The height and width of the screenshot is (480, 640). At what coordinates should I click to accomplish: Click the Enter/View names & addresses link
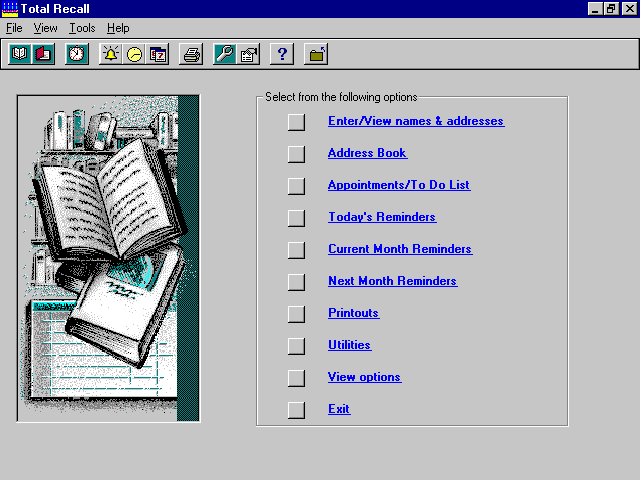415,121
